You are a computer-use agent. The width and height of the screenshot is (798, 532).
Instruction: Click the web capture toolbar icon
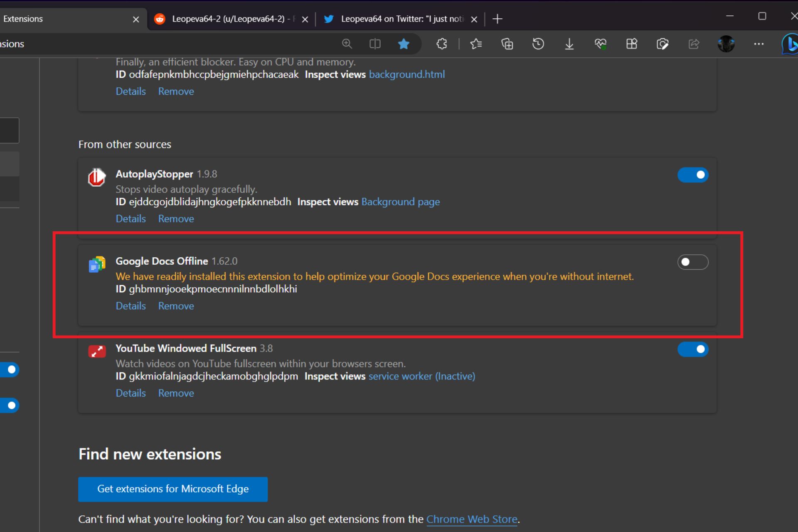663,44
